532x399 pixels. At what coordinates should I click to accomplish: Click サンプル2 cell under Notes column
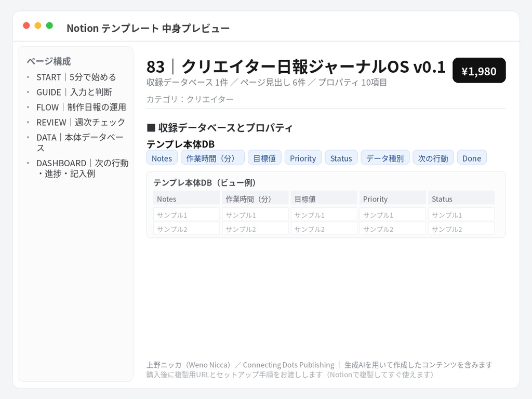(x=187, y=229)
